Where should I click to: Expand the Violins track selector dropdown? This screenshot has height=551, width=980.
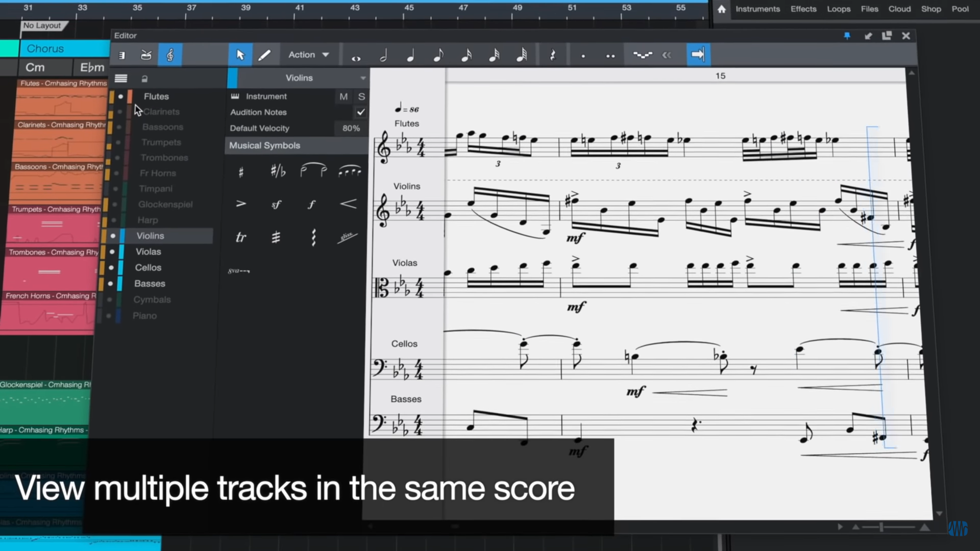click(363, 78)
